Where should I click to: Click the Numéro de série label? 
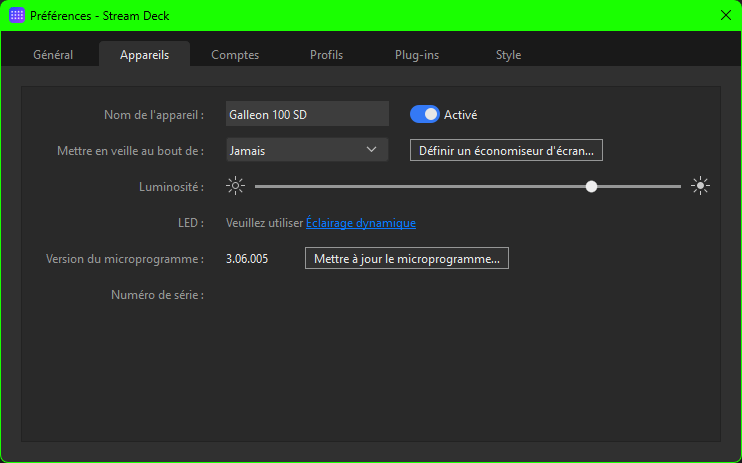click(x=158, y=295)
